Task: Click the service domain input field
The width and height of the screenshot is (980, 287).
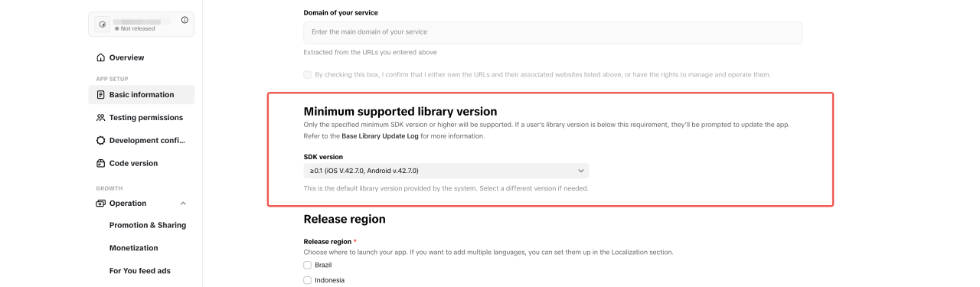Action: [x=553, y=32]
